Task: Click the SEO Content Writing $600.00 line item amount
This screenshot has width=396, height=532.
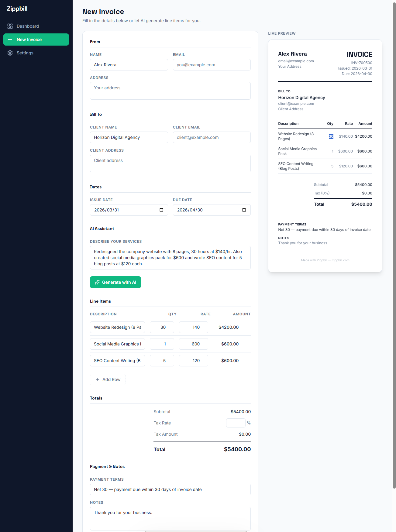Action: (x=230, y=361)
